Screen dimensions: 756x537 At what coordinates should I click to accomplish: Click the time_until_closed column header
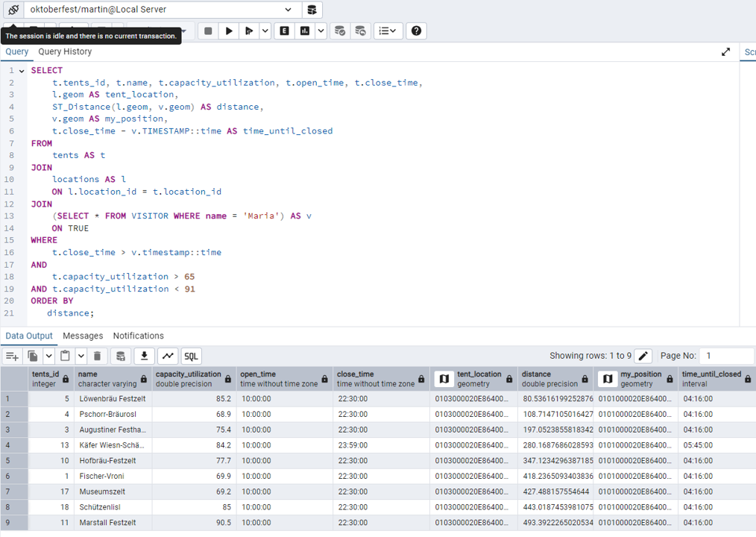click(x=717, y=379)
